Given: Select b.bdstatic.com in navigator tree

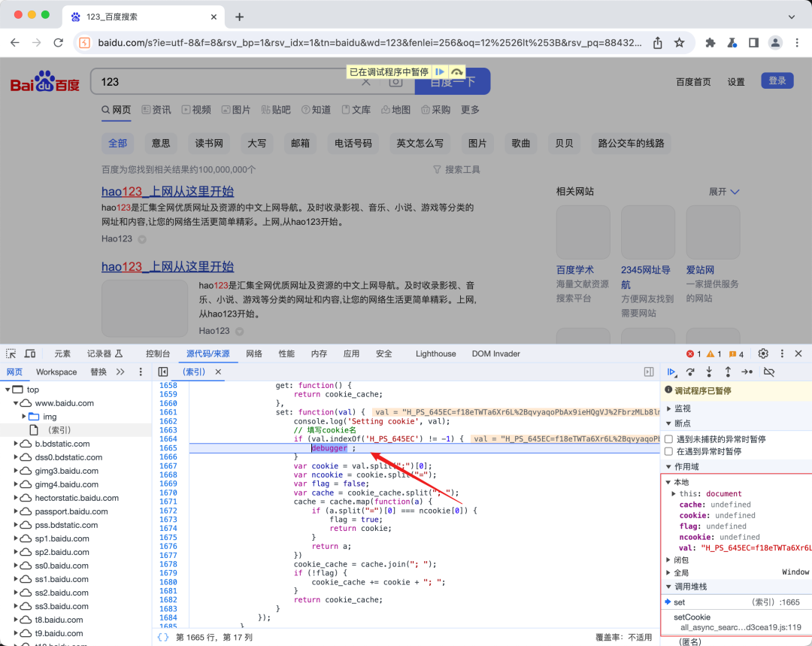Looking at the screenshot, I should 62,444.
